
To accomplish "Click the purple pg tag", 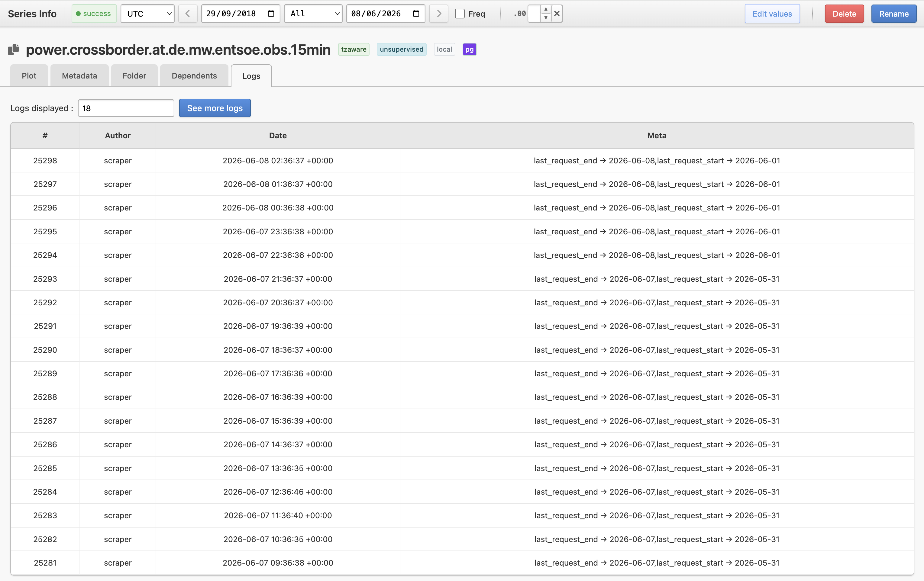I will coord(469,50).
